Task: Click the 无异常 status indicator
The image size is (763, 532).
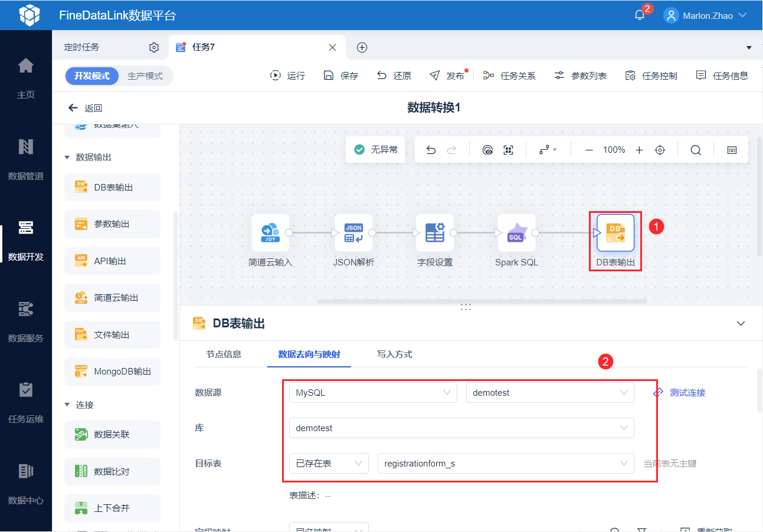Action: coord(376,150)
